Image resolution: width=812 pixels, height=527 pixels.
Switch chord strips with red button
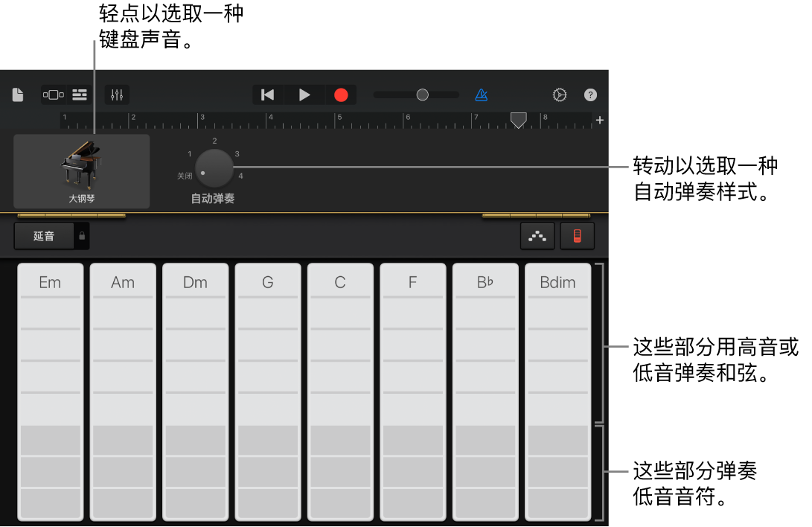pos(577,236)
